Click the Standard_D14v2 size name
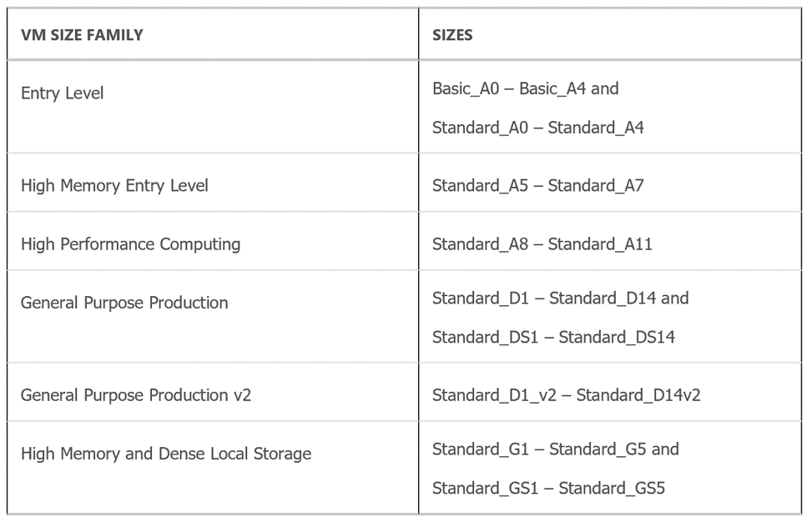The width and height of the screenshot is (812, 522). pyautogui.click(x=638, y=394)
